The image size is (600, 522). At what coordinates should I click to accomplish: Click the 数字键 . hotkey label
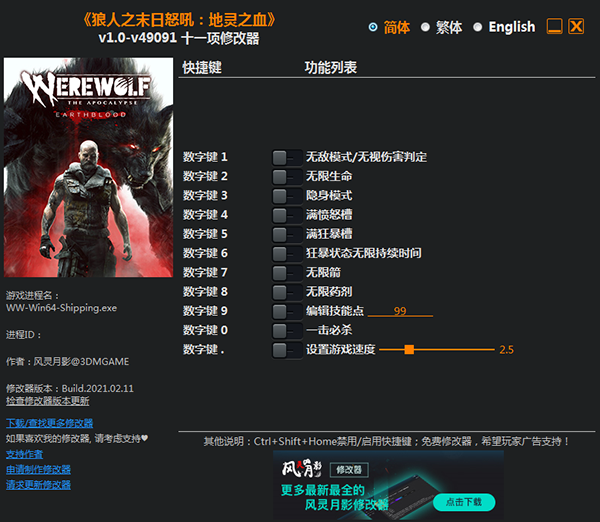tap(204, 349)
